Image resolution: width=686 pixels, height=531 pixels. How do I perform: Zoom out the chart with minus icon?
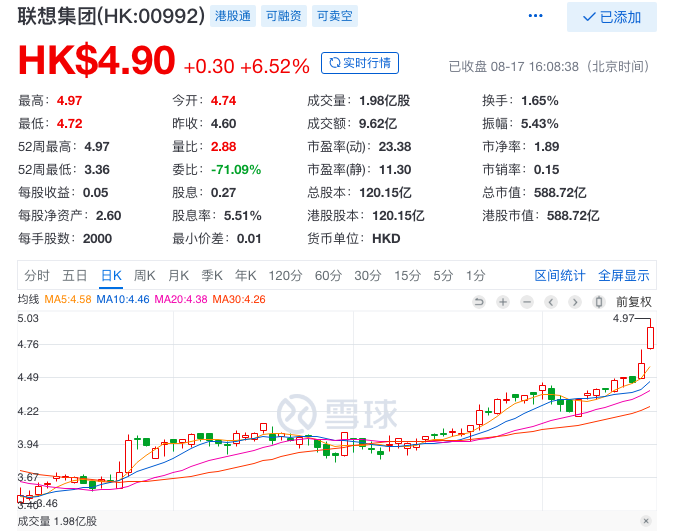click(527, 302)
